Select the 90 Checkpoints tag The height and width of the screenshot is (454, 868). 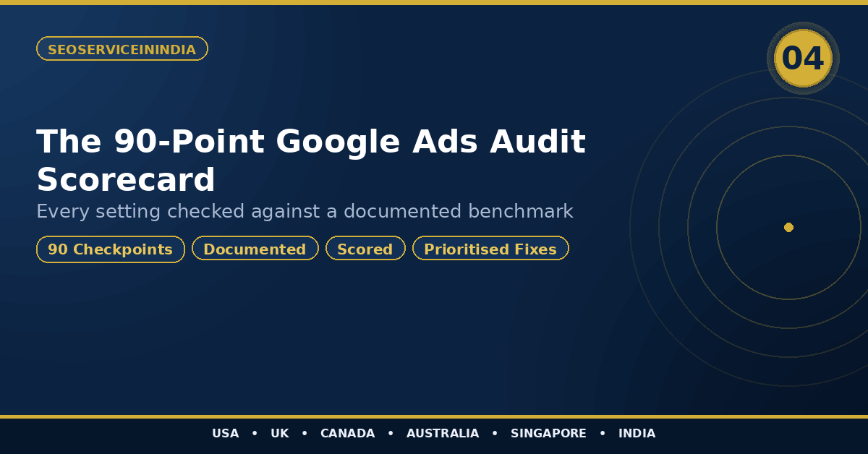click(x=111, y=249)
